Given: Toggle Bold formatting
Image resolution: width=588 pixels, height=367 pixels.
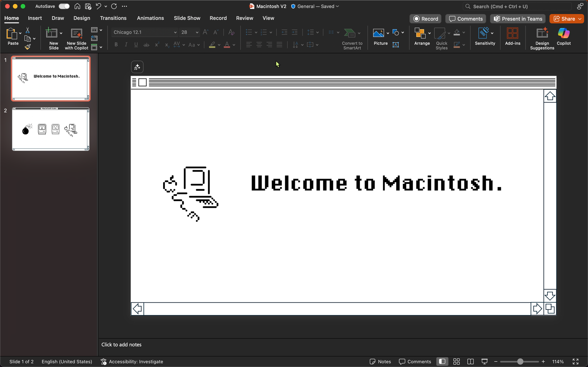Looking at the screenshot, I should [x=116, y=45].
